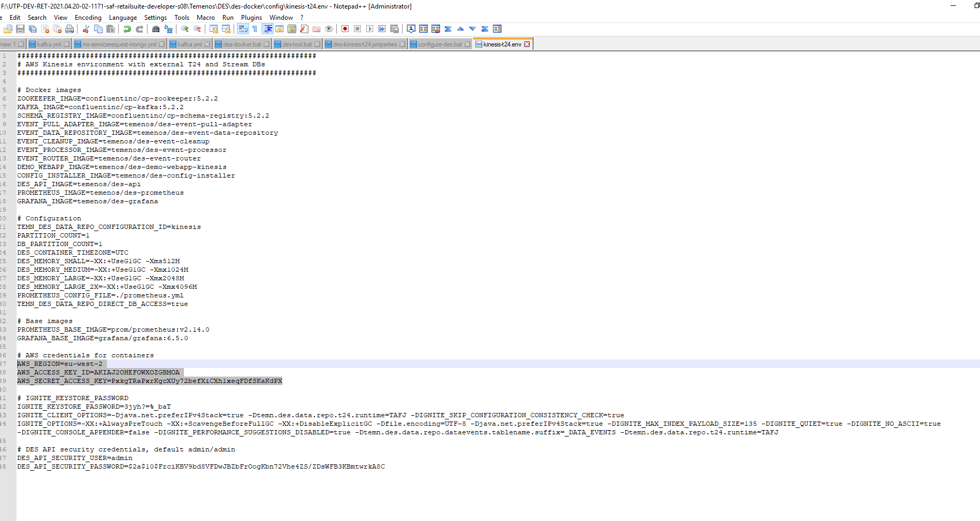
Task: Start macro recording with the red dot icon
Action: 345,29
